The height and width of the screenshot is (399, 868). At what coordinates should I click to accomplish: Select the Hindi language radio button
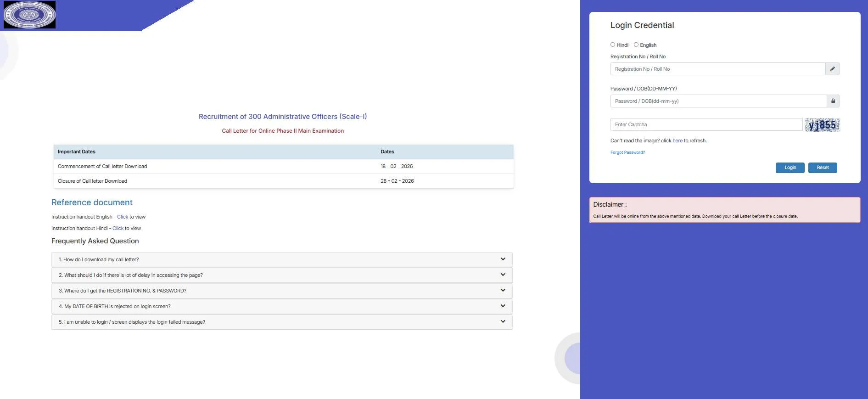[613, 45]
